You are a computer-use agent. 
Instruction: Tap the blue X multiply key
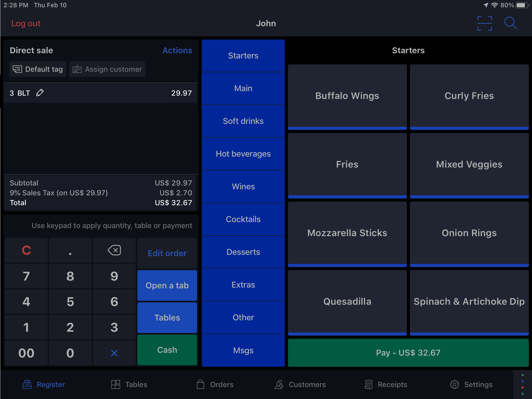114,353
